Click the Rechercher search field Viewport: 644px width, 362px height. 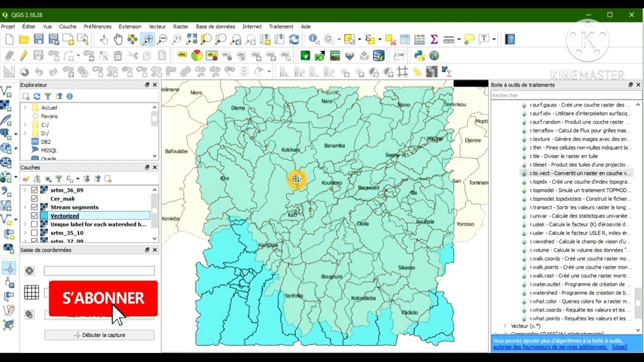pos(566,95)
